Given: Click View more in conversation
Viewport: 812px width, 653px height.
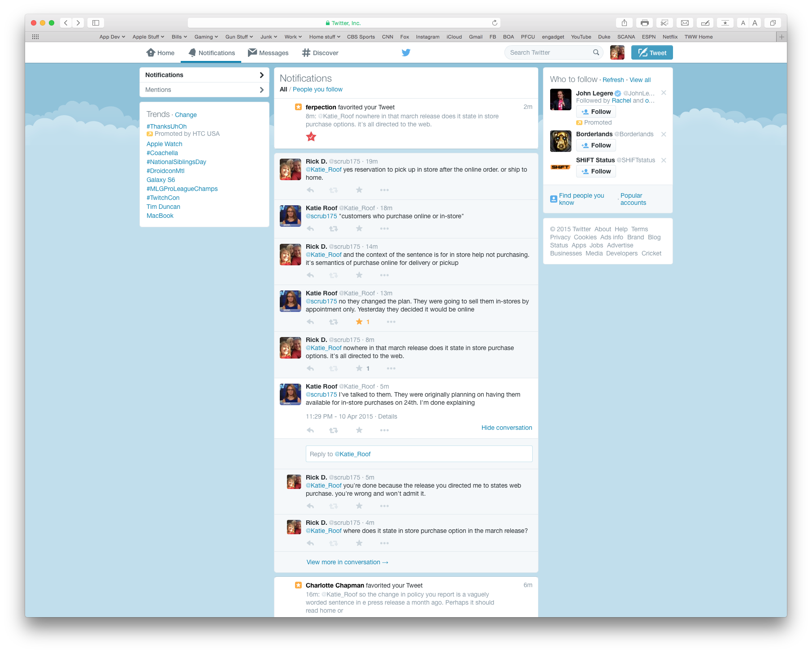Looking at the screenshot, I should 347,562.
